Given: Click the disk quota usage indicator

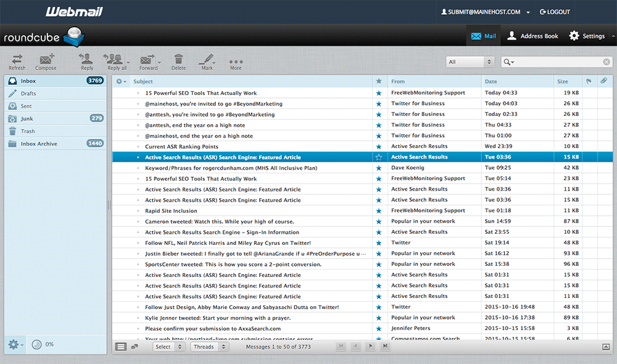Looking at the screenshot, I should pyautogui.click(x=37, y=344).
